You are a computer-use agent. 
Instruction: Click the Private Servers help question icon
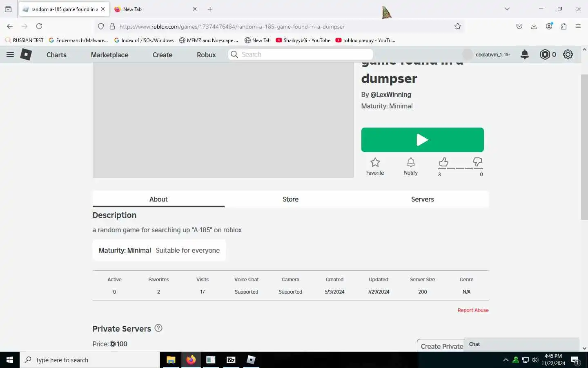[158, 328]
